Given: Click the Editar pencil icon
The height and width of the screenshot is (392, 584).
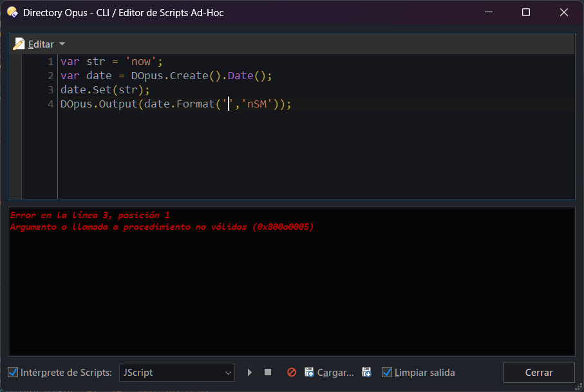Looking at the screenshot, I should pyautogui.click(x=19, y=44).
